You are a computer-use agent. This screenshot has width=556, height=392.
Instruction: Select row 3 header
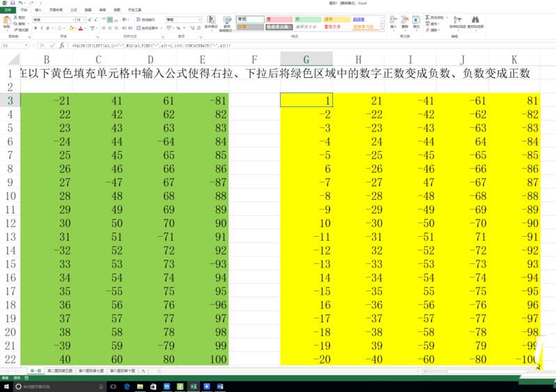tap(10, 100)
